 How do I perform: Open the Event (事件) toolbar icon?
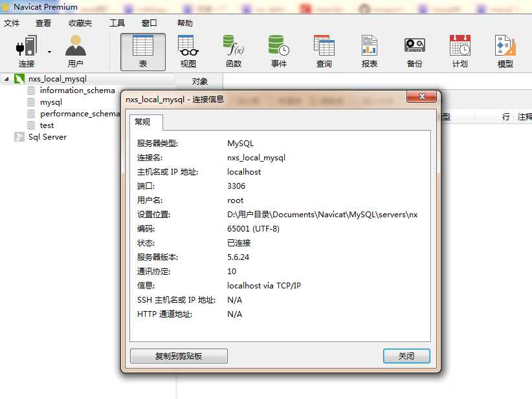pos(278,52)
